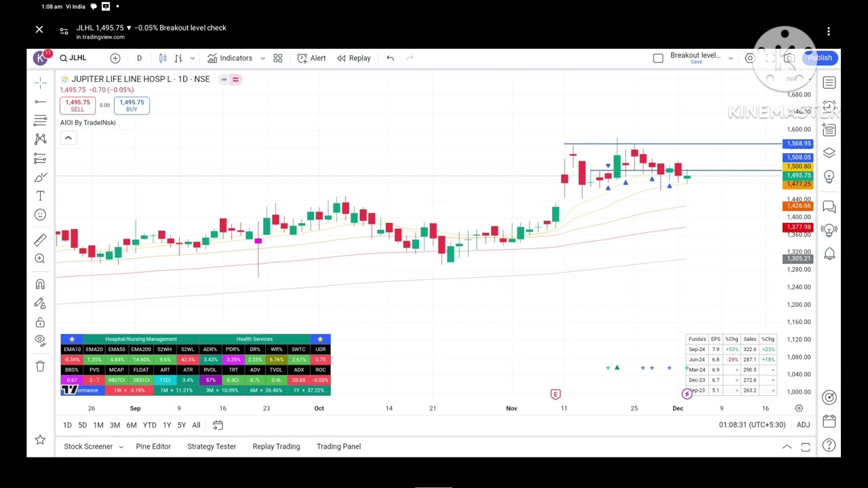Open the notifications bell panel
This screenshot has width=868, height=488.
click(829, 253)
